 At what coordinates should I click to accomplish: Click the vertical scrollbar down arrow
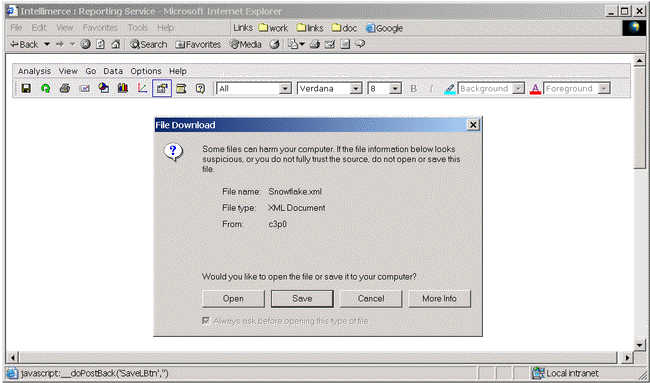[x=639, y=345]
